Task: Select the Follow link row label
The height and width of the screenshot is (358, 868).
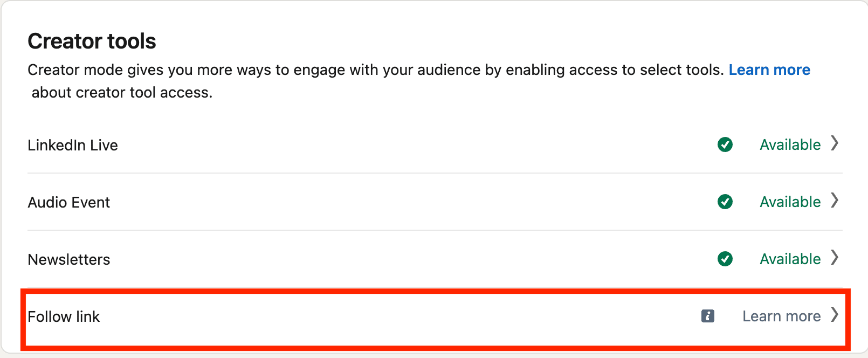Action: [64, 316]
